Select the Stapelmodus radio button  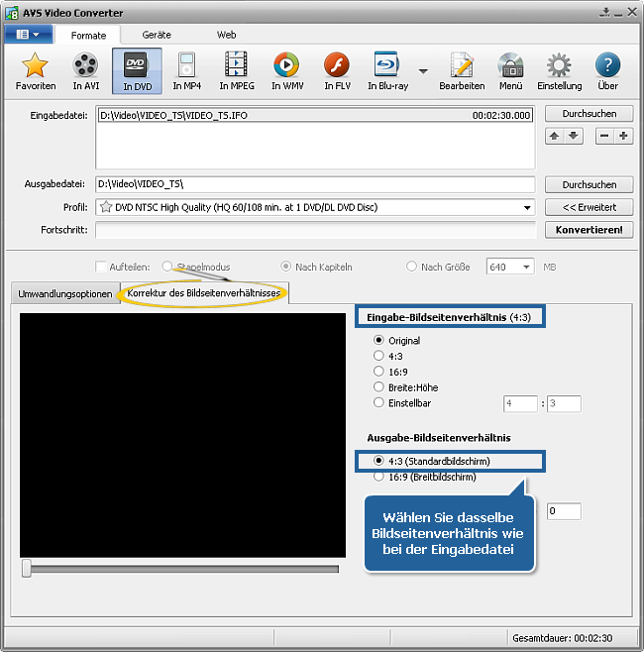click(167, 267)
